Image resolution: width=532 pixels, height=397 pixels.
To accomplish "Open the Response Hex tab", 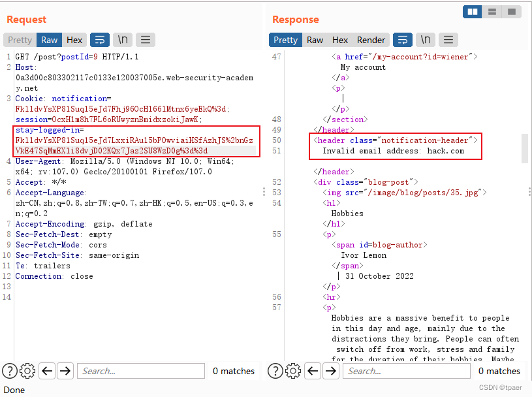I will point(340,40).
